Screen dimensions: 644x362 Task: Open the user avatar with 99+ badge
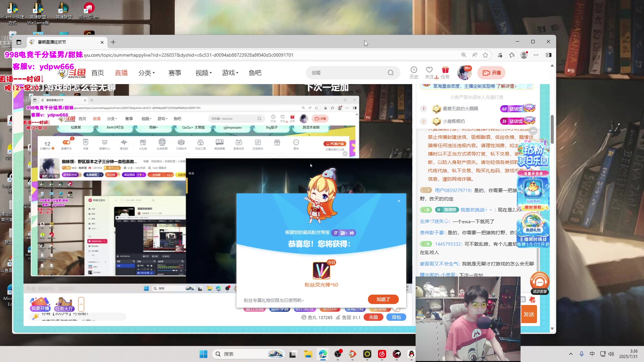tap(464, 73)
